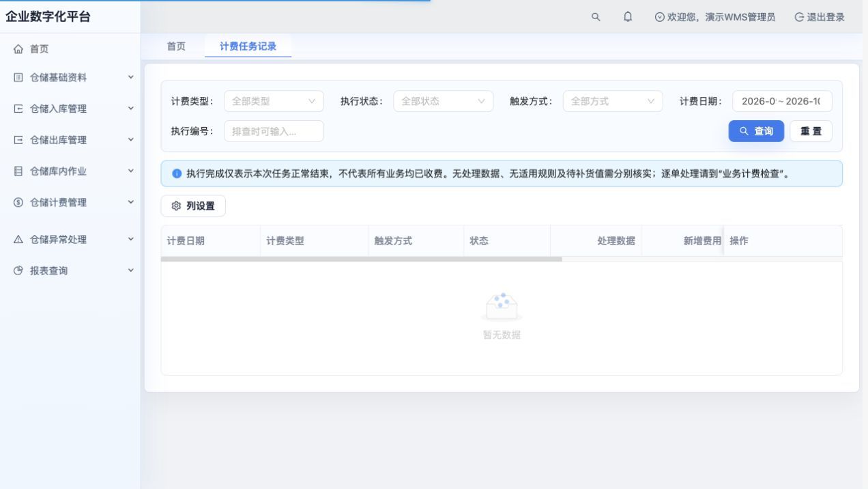
Task: Open the 计费类型 dropdown
Action: [x=274, y=101]
